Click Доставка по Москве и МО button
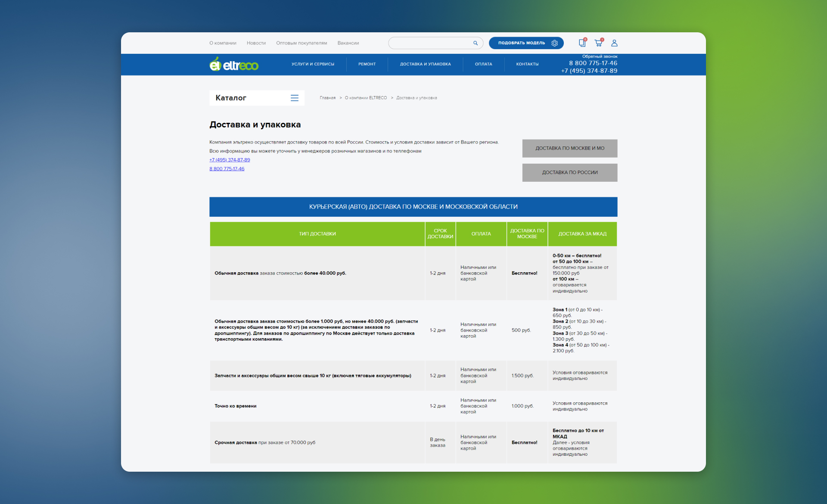 pos(569,148)
